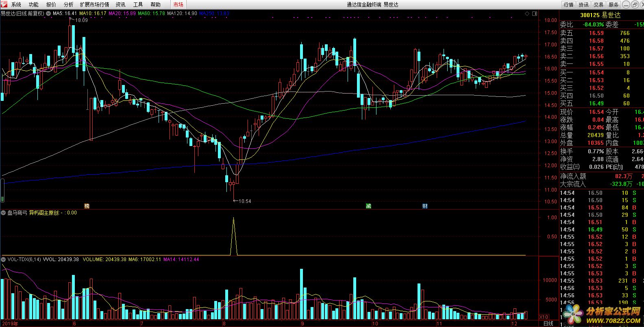
Task: Click the MA14: 14112.44 label
Action: [181, 259]
